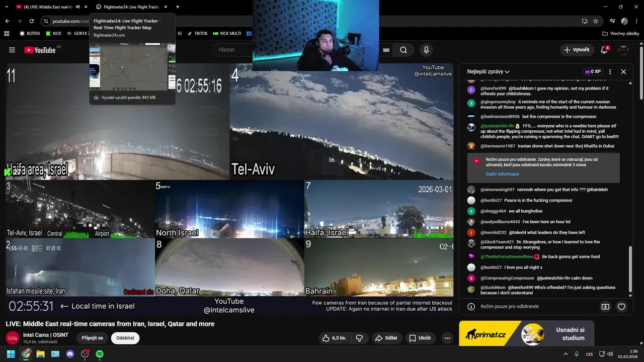Open taskbar volume speaker icon

coord(610,354)
